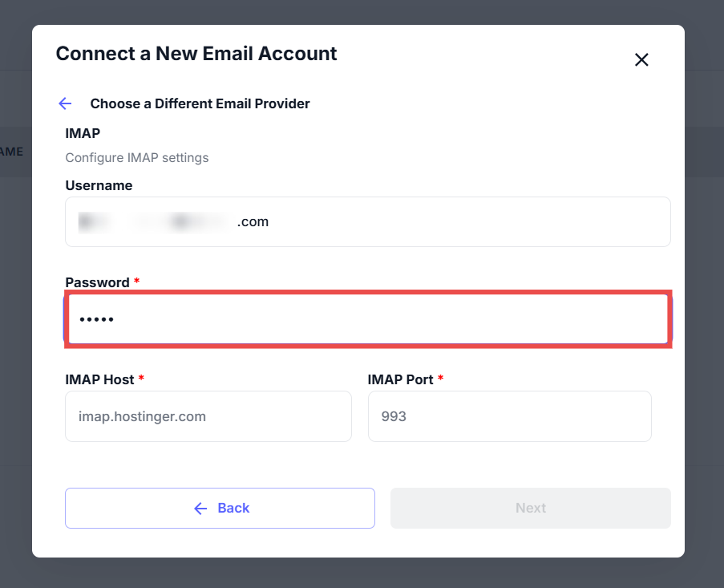Screen dimensions: 724x588
Task: Click the Connect a New Email Account title
Action: point(196,54)
